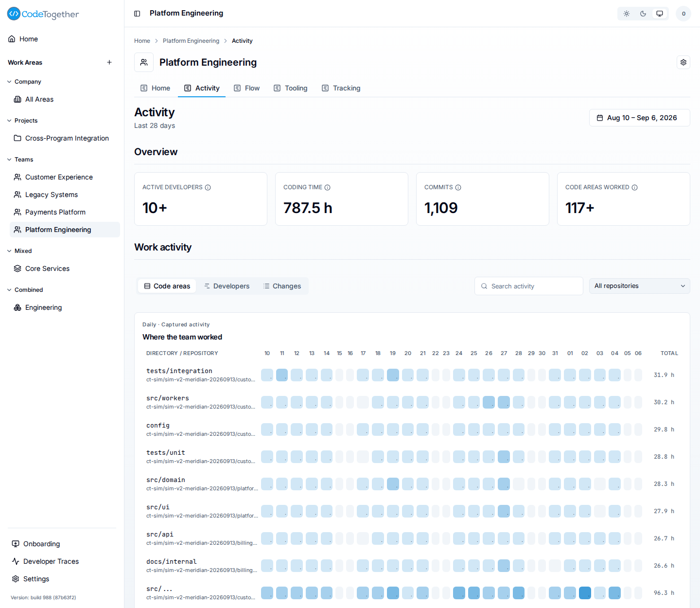Click the src/workers directory row

click(x=412, y=402)
